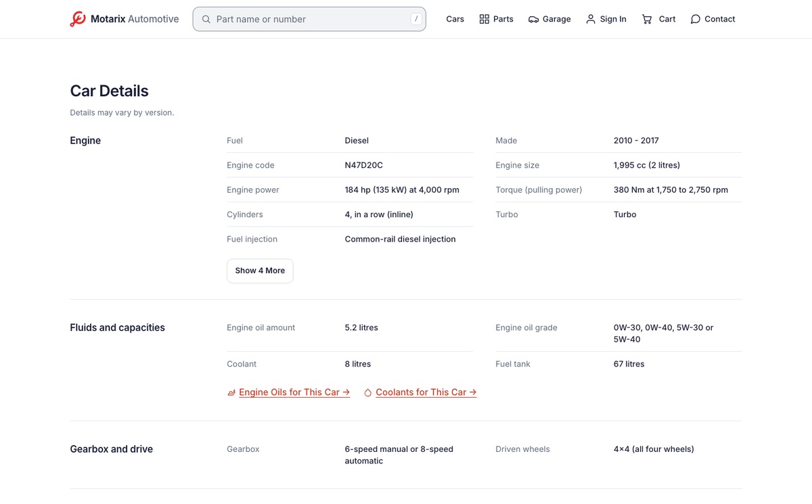Focus the Part name or number search field
This screenshot has height=504, width=812.
309,19
